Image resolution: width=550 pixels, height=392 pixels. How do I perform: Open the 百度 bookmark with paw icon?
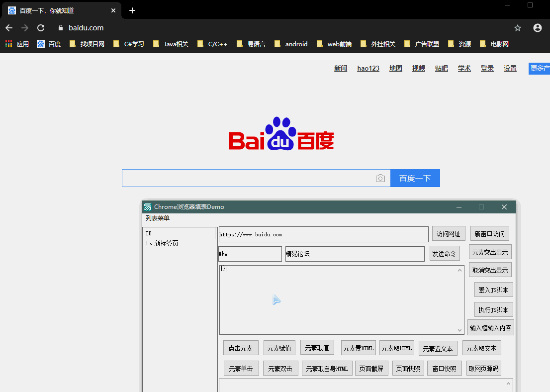coord(49,44)
